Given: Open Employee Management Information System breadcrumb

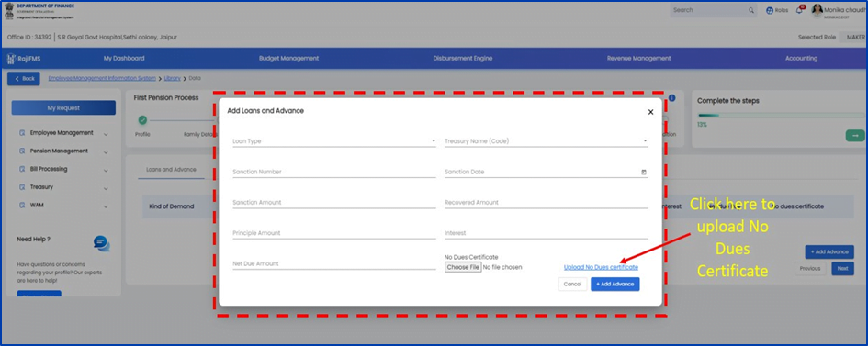Looking at the screenshot, I should coord(102,79).
